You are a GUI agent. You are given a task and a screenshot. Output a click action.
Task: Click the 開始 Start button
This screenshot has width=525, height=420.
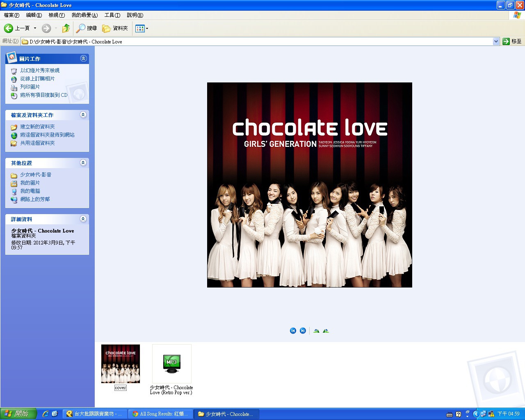click(18, 414)
